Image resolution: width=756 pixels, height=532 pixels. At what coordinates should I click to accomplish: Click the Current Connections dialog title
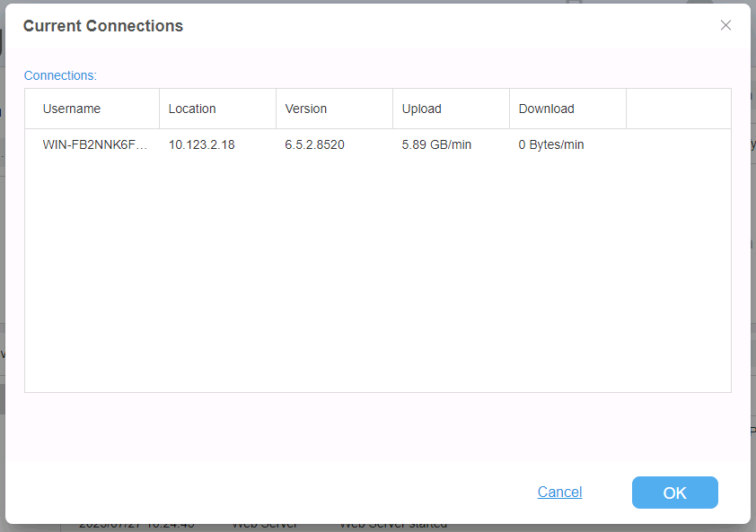[x=103, y=26]
